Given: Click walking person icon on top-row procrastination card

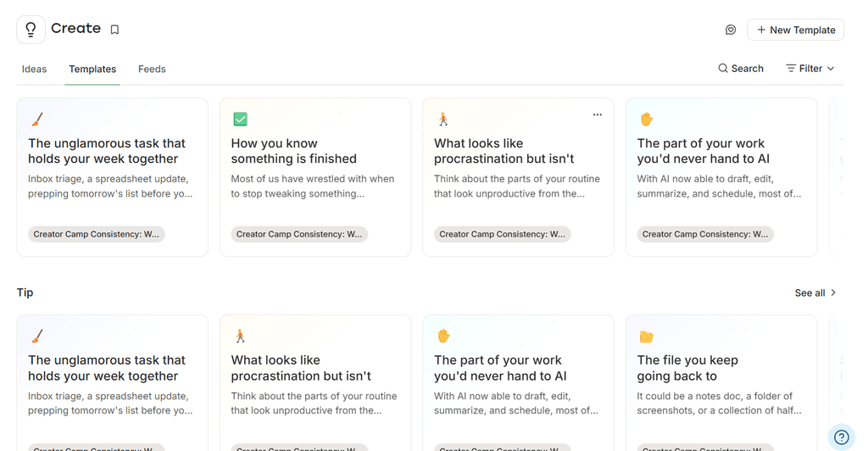Looking at the screenshot, I should click(x=442, y=119).
